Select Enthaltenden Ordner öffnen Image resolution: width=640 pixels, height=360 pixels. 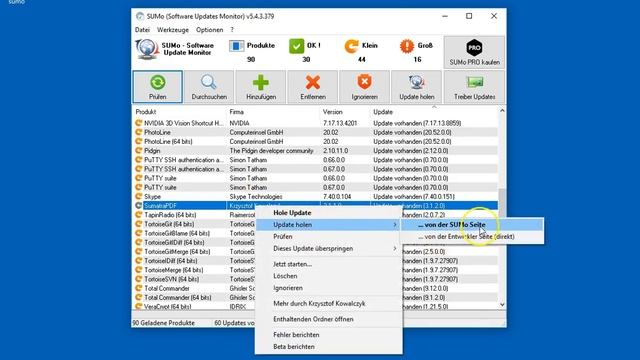[329, 319]
